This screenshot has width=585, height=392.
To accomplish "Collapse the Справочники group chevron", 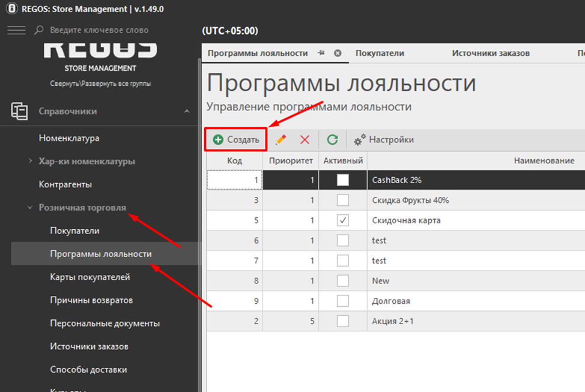I will pyautogui.click(x=187, y=112).
